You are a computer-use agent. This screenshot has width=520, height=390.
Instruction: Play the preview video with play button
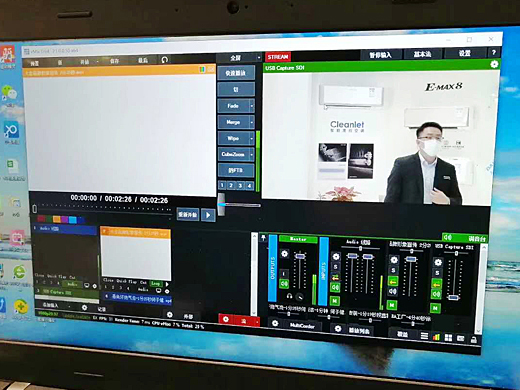[x=208, y=215]
